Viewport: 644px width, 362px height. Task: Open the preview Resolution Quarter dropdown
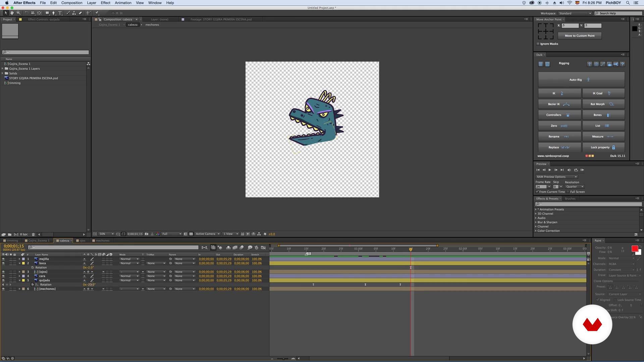coord(574,187)
